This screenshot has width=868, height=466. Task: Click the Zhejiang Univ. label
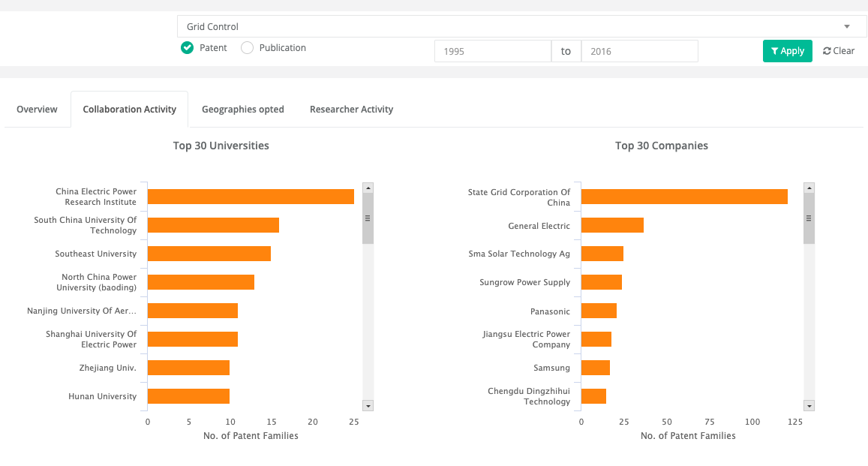pos(108,368)
